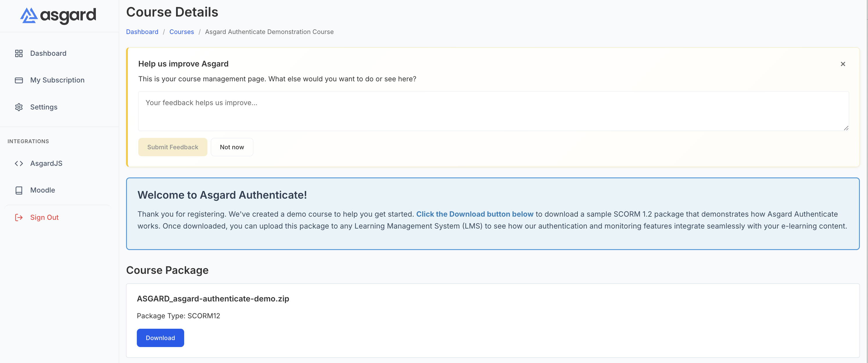868x363 pixels.
Task: Click the Submit Feedback button
Action: point(173,147)
